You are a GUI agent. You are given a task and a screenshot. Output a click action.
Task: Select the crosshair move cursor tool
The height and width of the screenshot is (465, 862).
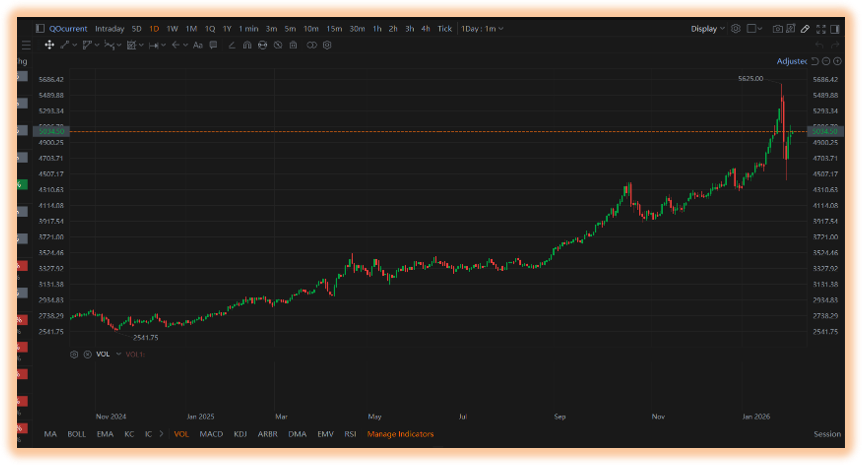click(49, 45)
